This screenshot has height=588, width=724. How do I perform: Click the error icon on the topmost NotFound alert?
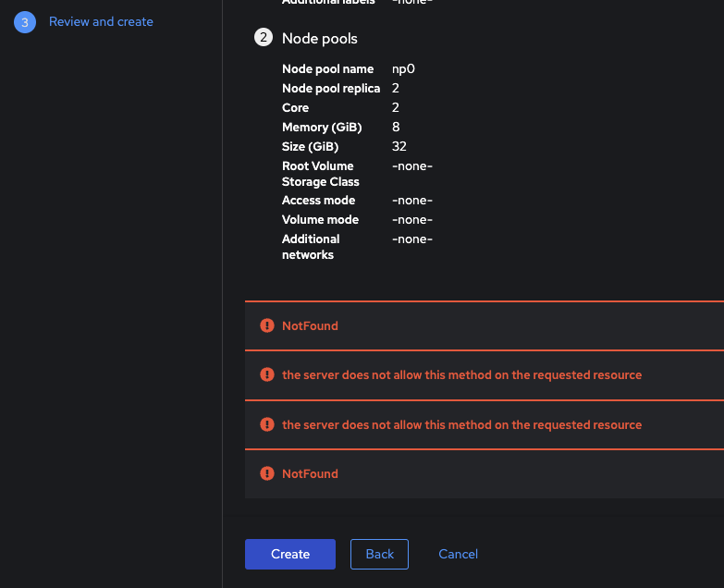tap(267, 325)
